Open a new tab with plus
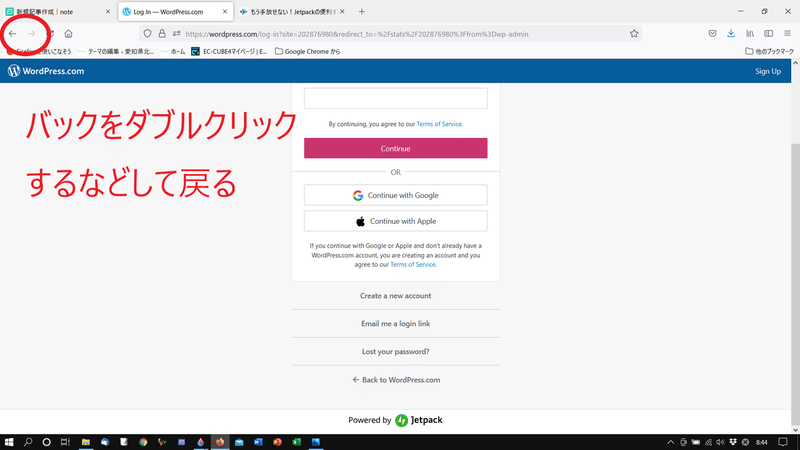The width and height of the screenshot is (800, 450). [362, 11]
